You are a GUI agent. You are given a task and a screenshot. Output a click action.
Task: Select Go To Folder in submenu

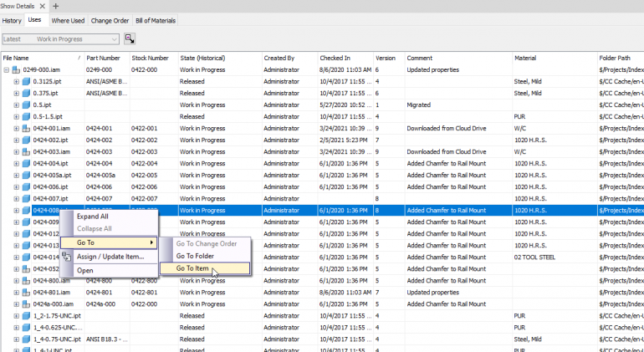(x=205, y=256)
